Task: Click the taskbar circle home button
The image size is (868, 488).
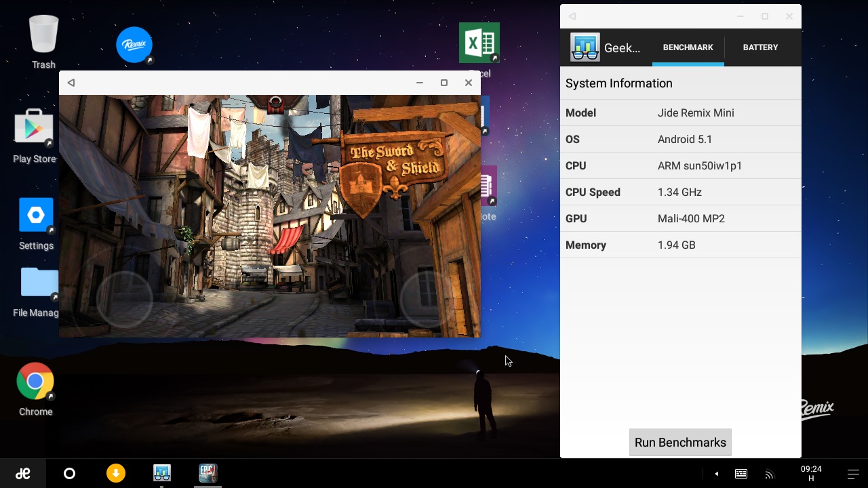Action: pos(69,474)
